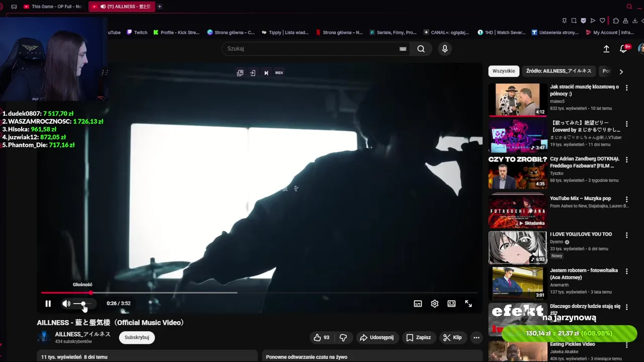This screenshot has height=362, width=644.
Task: Mute the video using the speaker icon
Action: pyautogui.click(x=66, y=304)
